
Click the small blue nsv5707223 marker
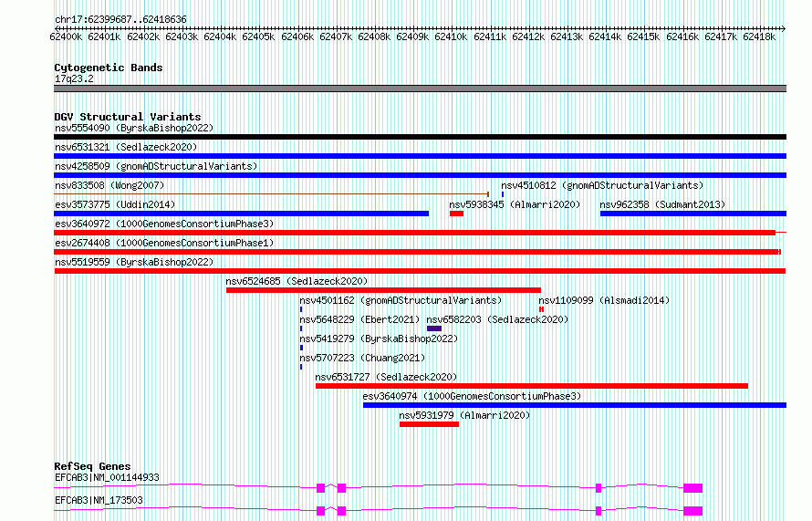301,367
